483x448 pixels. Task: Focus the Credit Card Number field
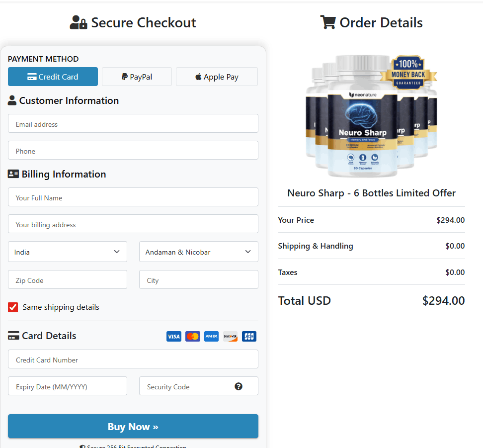[133, 359]
